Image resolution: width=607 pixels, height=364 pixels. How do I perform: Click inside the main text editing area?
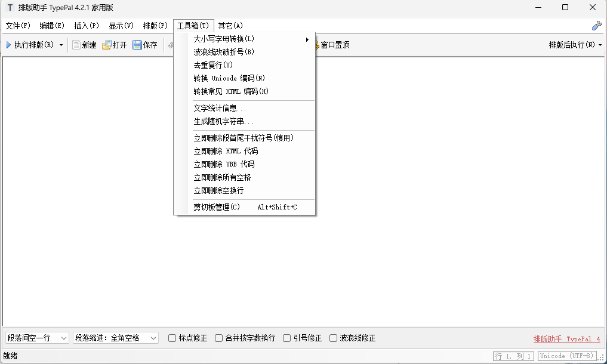tap(303, 192)
